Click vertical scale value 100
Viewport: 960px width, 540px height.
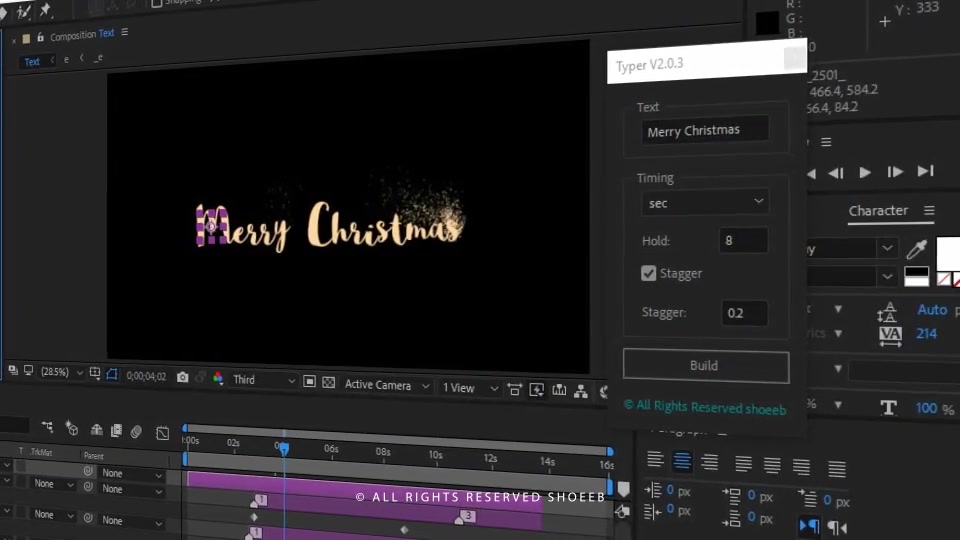click(x=926, y=408)
